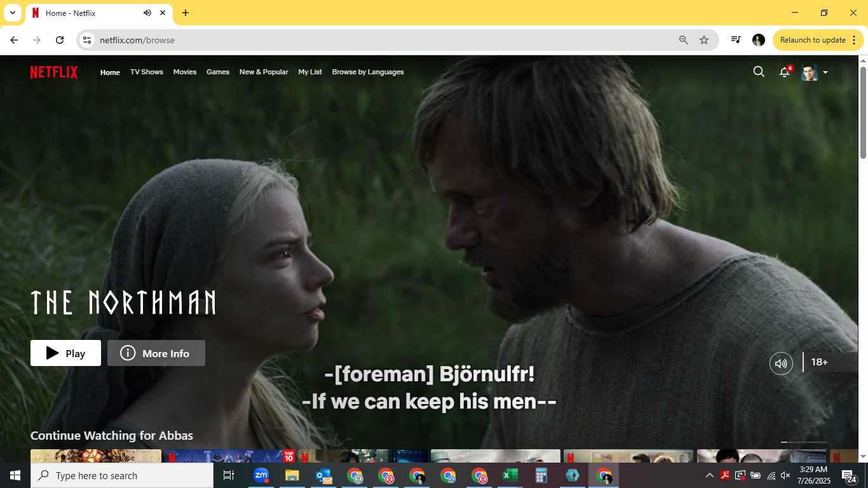This screenshot has height=488, width=868.
Task: Select the Home - Netflix browser tab
Action: (x=98, y=13)
